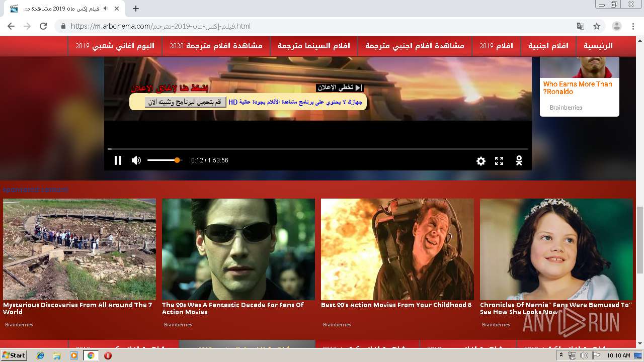Open مشاهدة افلام مترجمة 2020 menu
The width and height of the screenshot is (644, 362).
click(x=216, y=46)
